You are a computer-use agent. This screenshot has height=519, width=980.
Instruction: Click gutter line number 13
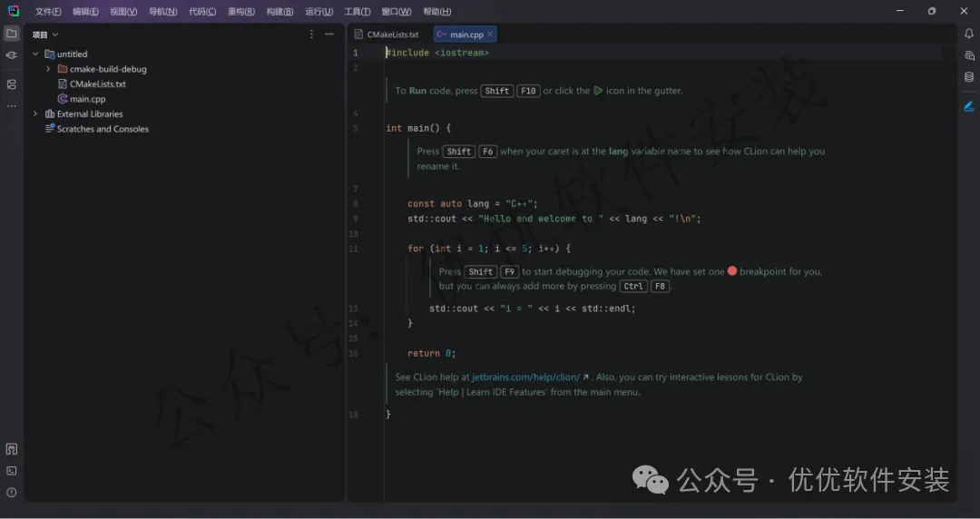coord(354,308)
